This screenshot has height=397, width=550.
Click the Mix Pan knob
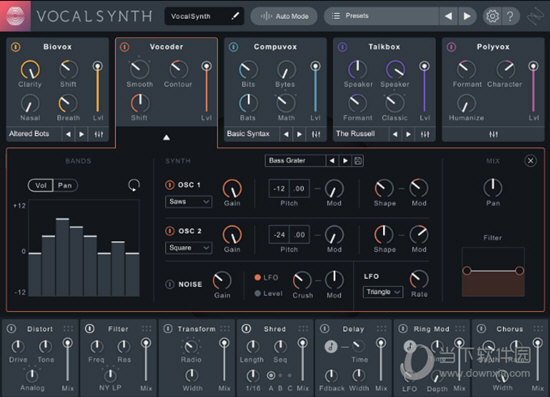click(x=493, y=188)
